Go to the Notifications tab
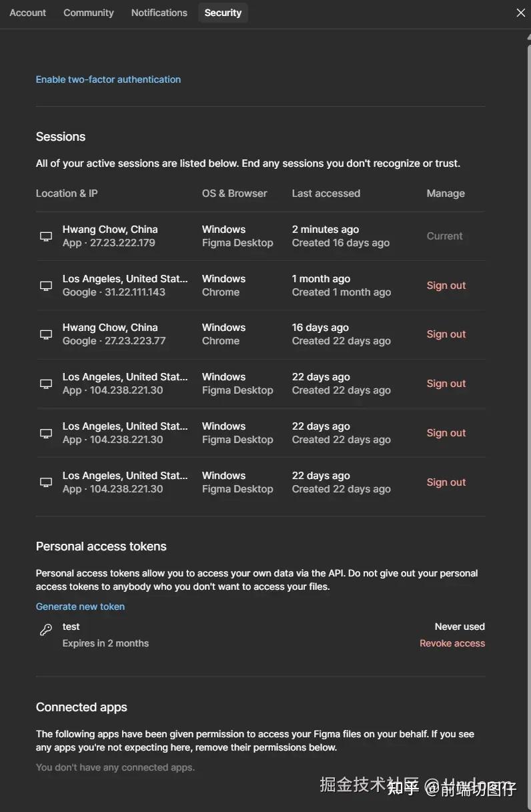Screen dimensions: 531x812 [159, 13]
